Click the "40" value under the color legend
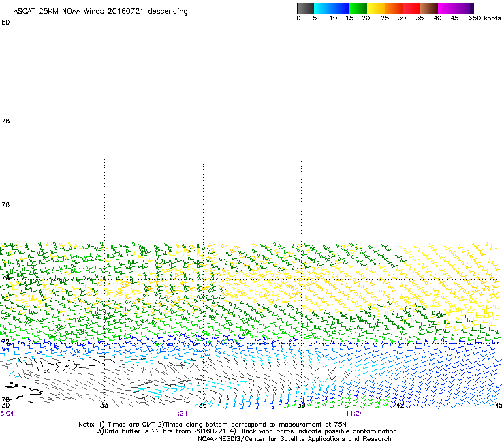The image size is (504, 443). [x=437, y=18]
